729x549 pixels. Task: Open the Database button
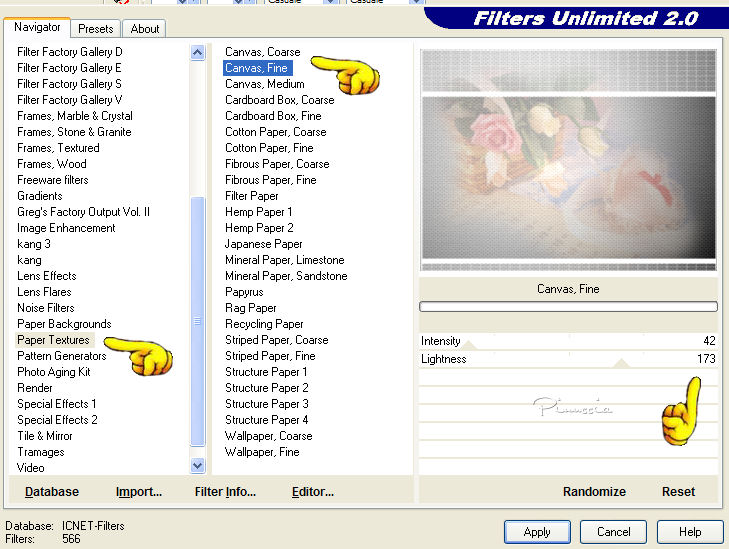pyautogui.click(x=52, y=491)
